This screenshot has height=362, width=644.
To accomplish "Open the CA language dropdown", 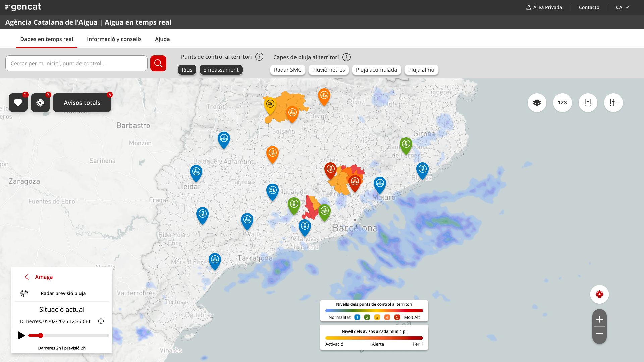I will pyautogui.click(x=623, y=7).
